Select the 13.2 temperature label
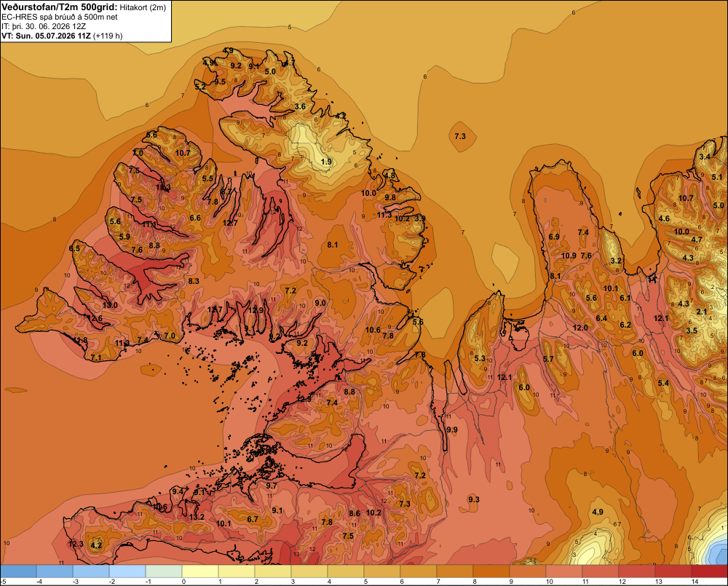 [197, 517]
